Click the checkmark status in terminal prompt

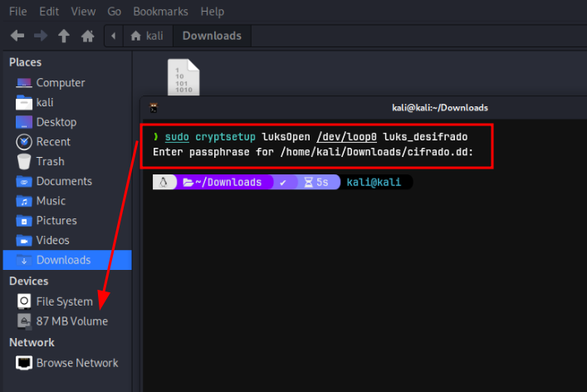283,183
